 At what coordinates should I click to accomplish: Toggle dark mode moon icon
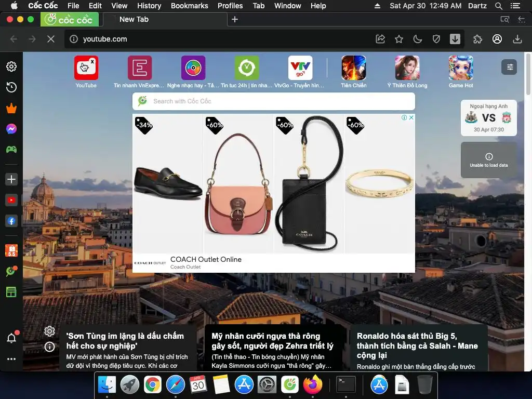[418, 39]
